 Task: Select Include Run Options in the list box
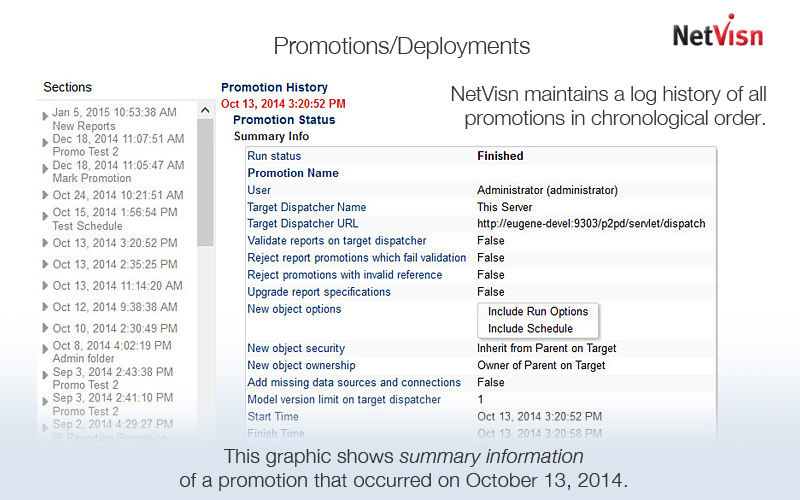538,312
